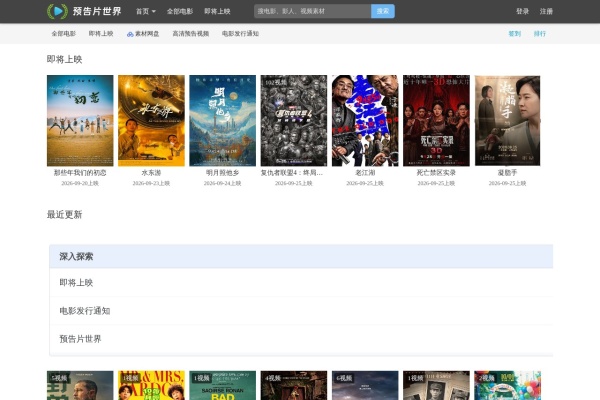Click the 最近更新 section heading
The width and height of the screenshot is (600, 400).
(x=64, y=215)
